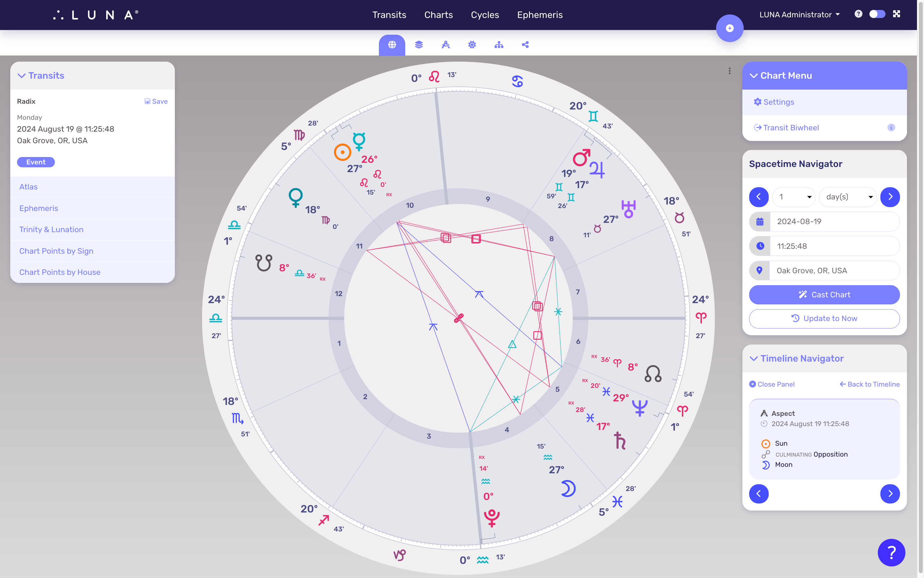
Task: Select the layers stack toolbar icon
Action: click(419, 45)
